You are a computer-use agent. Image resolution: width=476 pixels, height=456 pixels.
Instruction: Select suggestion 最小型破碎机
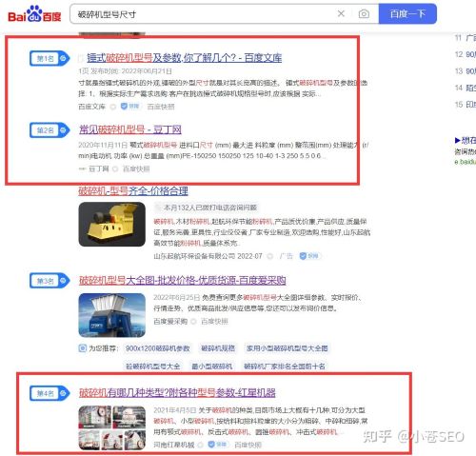211,367
